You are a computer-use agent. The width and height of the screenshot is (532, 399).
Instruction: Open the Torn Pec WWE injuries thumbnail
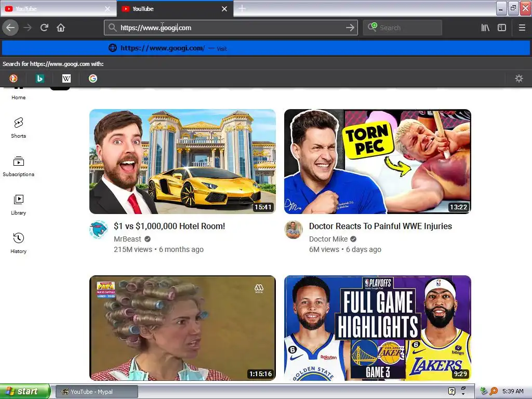tap(378, 162)
